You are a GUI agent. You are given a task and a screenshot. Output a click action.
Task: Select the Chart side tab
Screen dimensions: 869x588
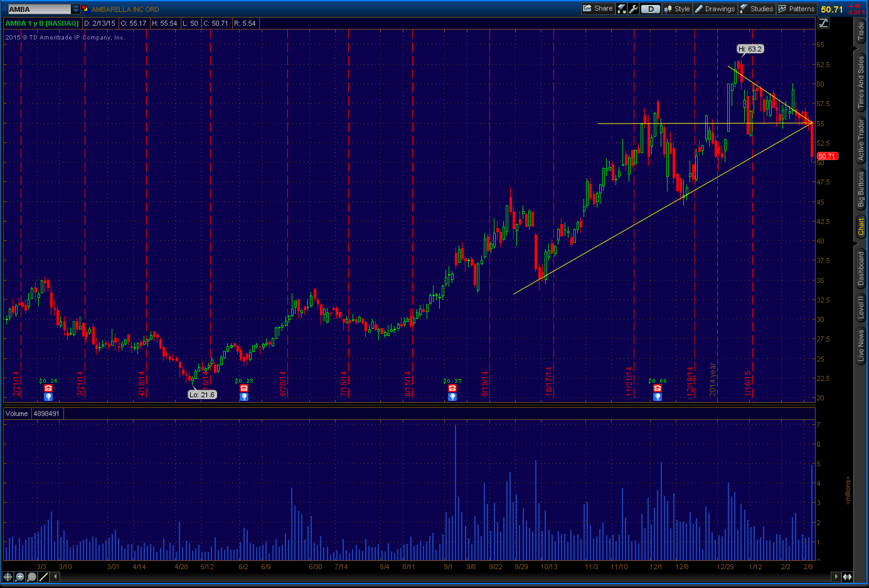(x=861, y=227)
